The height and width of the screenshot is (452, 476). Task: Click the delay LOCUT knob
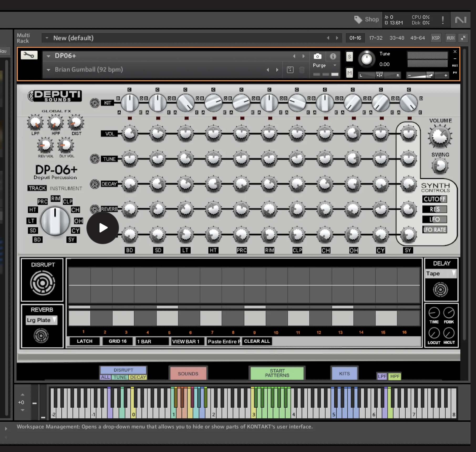tap(434, 333)
